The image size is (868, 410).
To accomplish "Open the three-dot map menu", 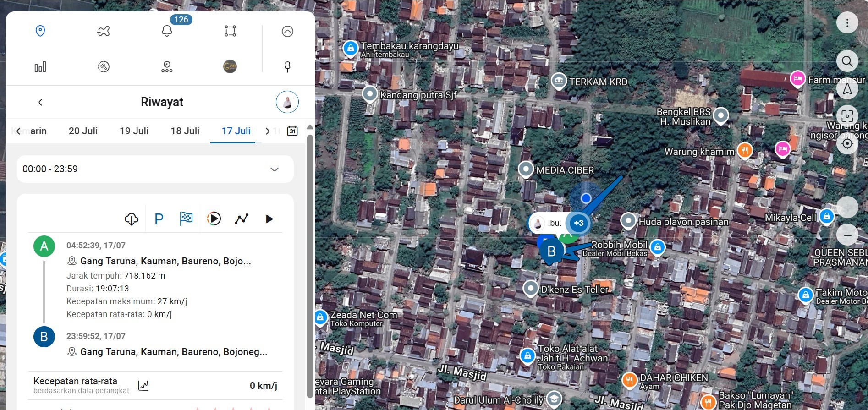I will coord(847,23).
